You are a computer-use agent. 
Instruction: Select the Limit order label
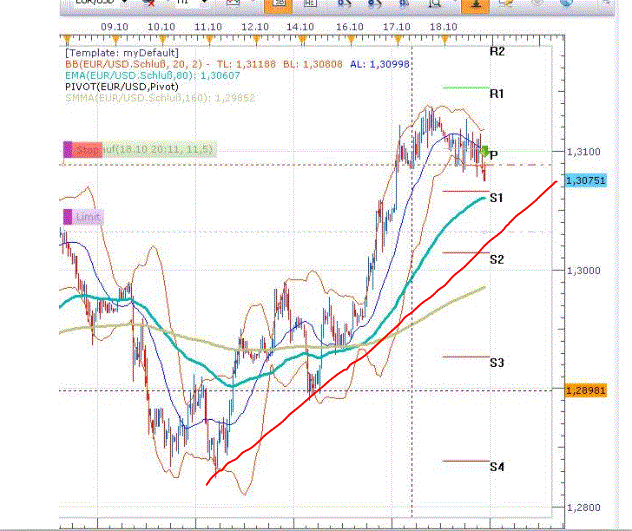[x=88, y=217]
